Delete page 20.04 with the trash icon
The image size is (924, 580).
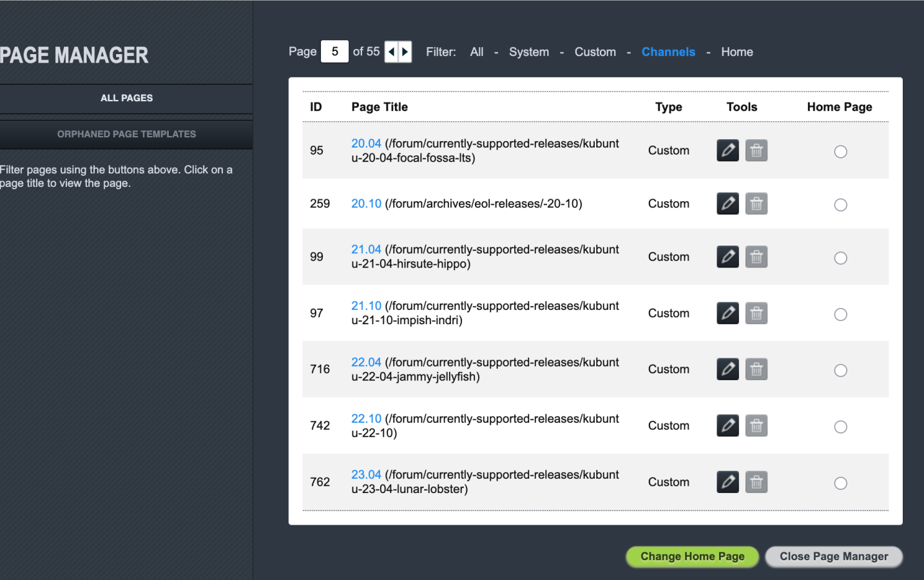[756, 150]
